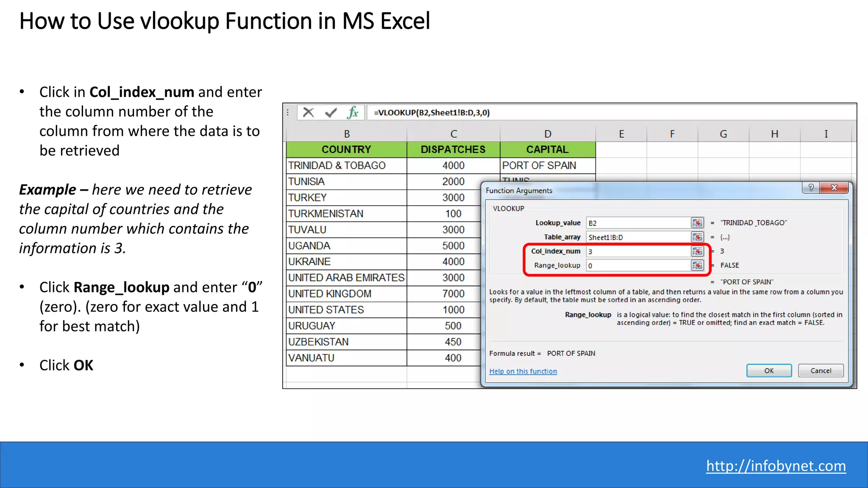Select column I header
Viewport: 868px width, 488px height.
826,134
